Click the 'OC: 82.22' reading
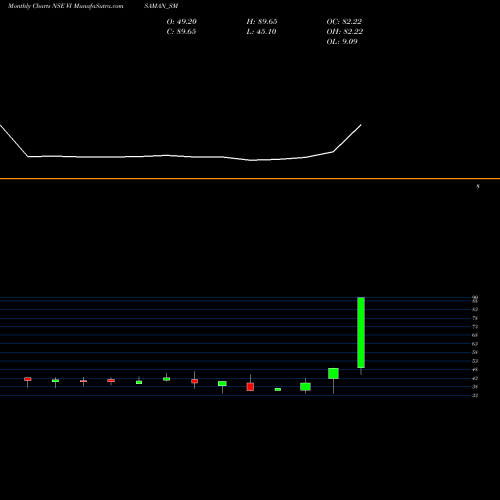Image resolution: width=500 pixels, height=500 pixels. [x=344, y=22]
